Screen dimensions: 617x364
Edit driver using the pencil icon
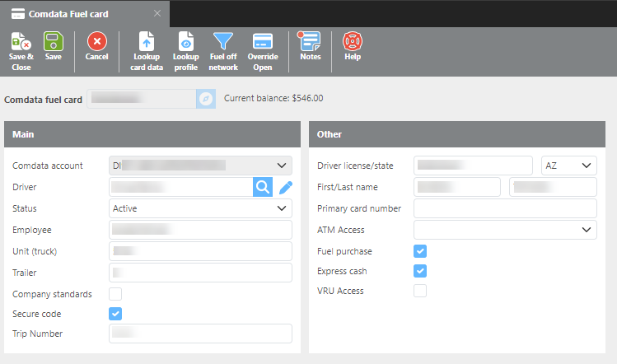tap(285, 187)
